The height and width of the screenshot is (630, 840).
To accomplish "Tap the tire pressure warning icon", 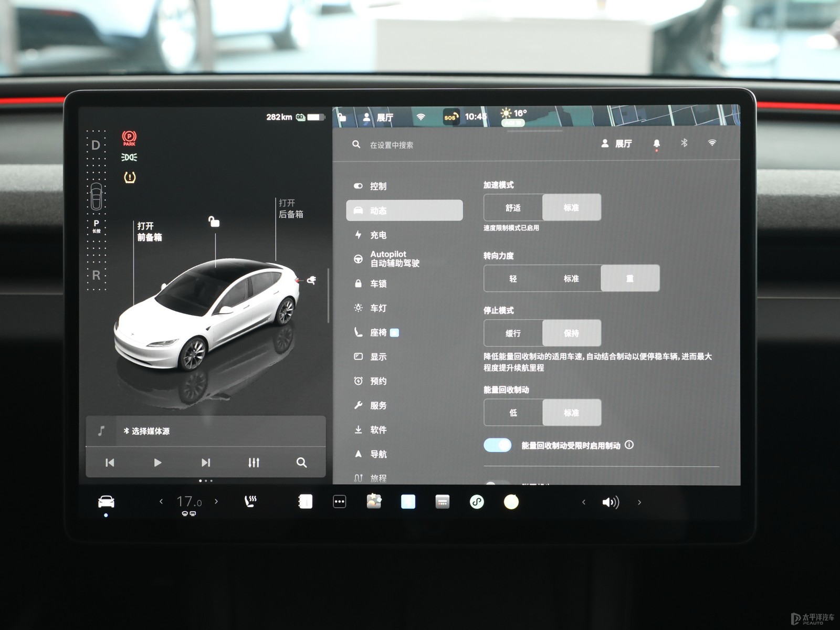I will (130, 177).
